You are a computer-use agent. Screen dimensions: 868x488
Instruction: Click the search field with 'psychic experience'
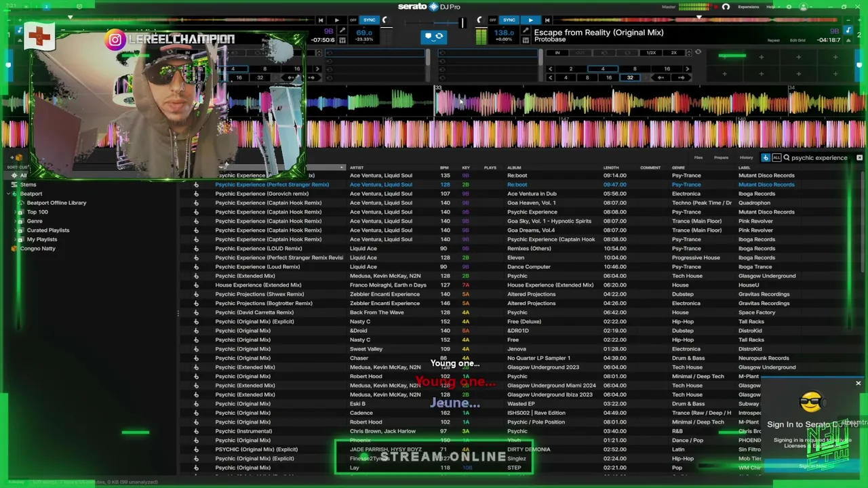(819, 158)
